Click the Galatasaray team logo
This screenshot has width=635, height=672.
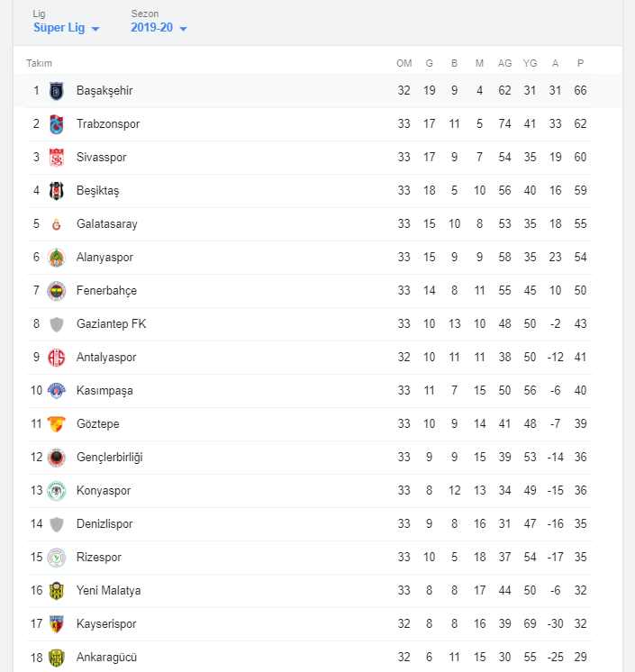coord(57,224)
